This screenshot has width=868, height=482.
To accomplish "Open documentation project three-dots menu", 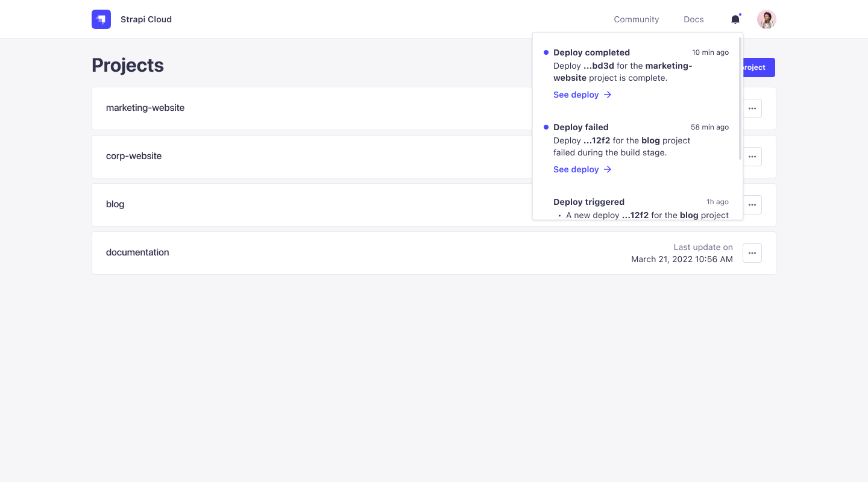I will [752, 253].
